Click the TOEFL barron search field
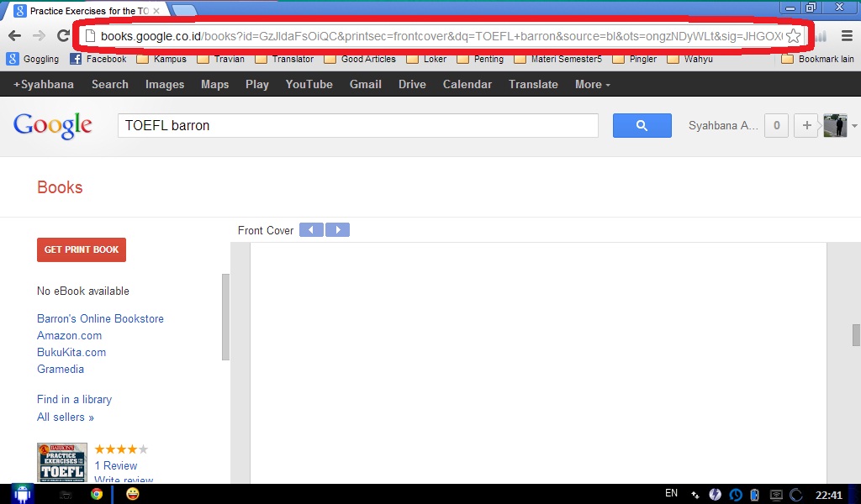 pos(358,126)
